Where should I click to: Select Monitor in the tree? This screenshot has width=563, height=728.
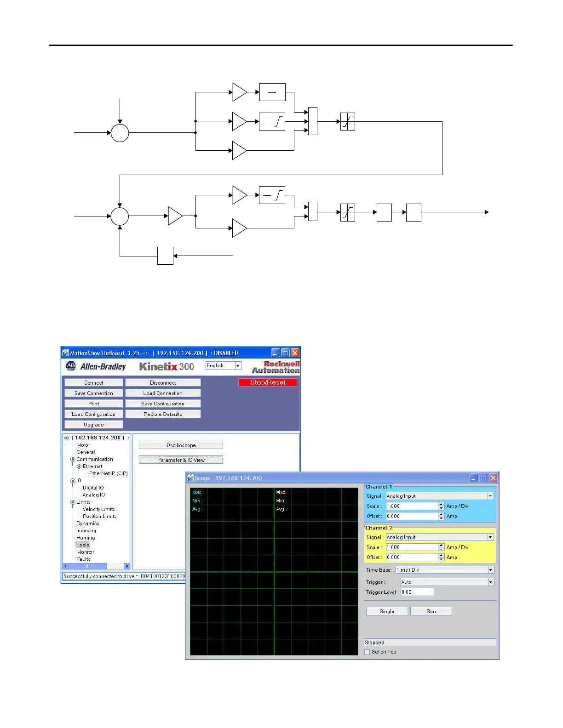pyautogui.click(x=85, y=552)
